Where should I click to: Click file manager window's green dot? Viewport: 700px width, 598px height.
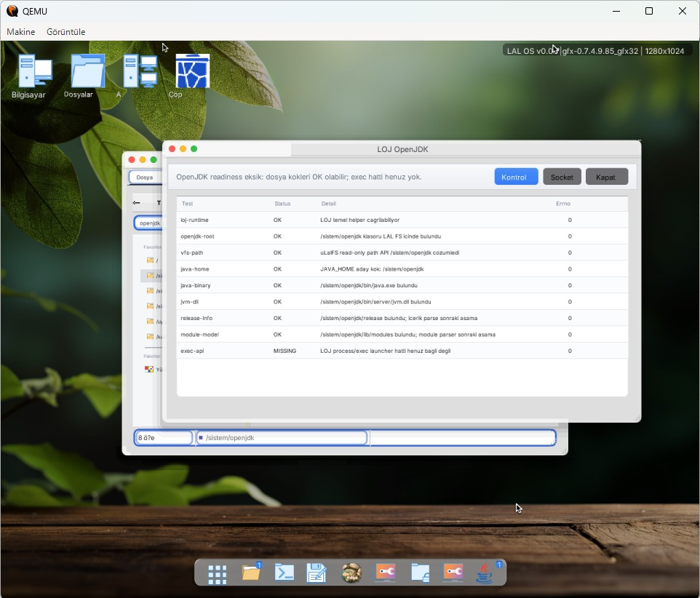(154, 160)
